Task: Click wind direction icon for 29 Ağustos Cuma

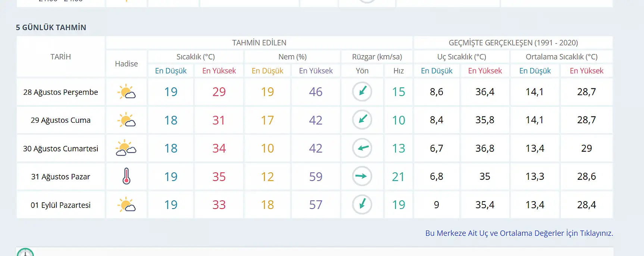Action: point(362,120)
